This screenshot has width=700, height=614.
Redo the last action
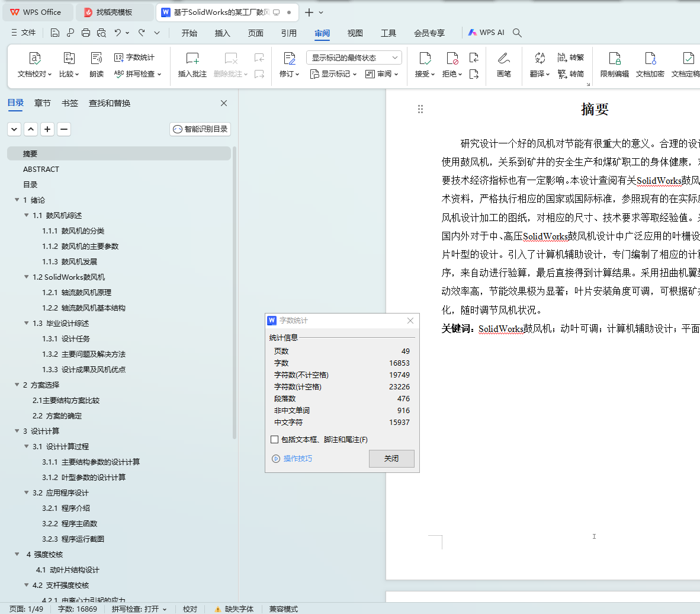[x=142, y=33]
